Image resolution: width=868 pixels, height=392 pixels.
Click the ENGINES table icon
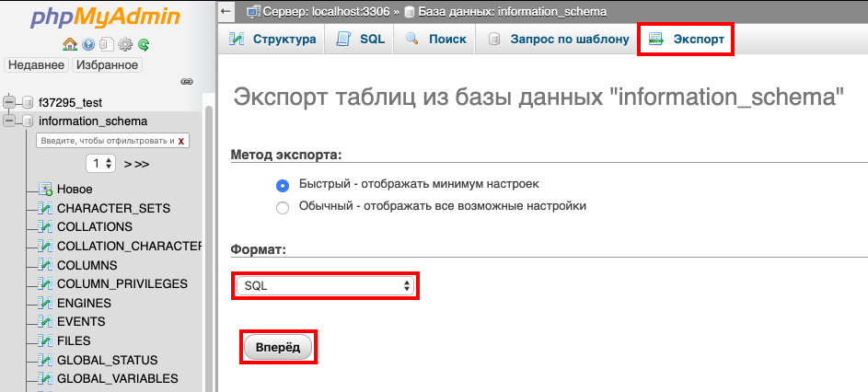(x=45, y=303)
